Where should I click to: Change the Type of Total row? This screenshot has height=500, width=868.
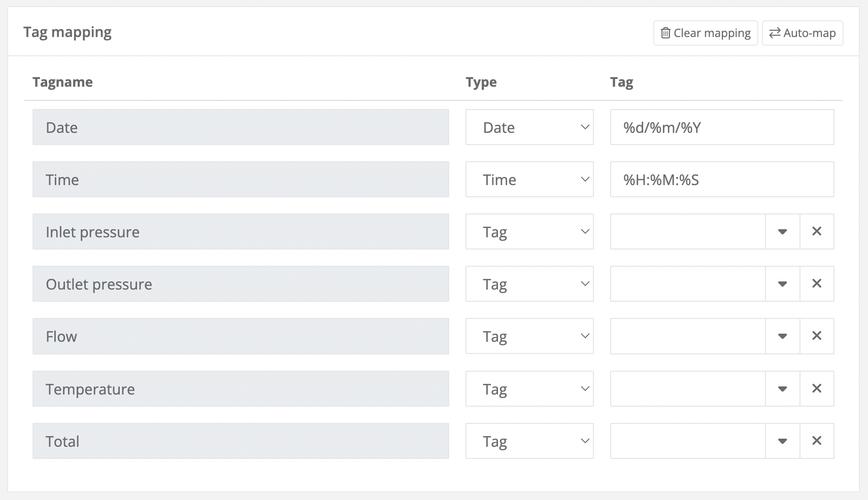(x=529, y=441)
